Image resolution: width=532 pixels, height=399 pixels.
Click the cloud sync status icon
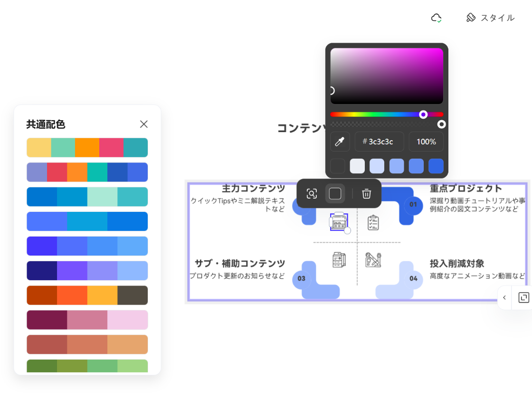[x=436, y=18]
